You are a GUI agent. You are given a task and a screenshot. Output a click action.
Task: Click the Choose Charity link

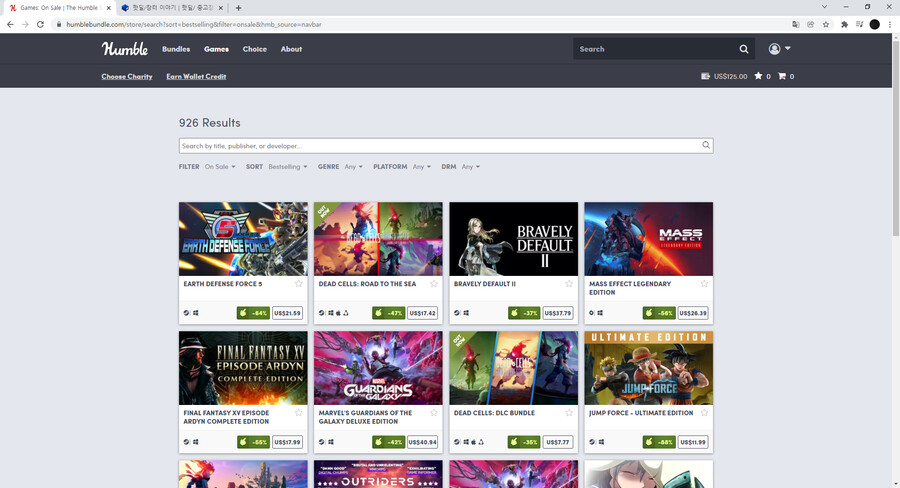coord(127,76)
